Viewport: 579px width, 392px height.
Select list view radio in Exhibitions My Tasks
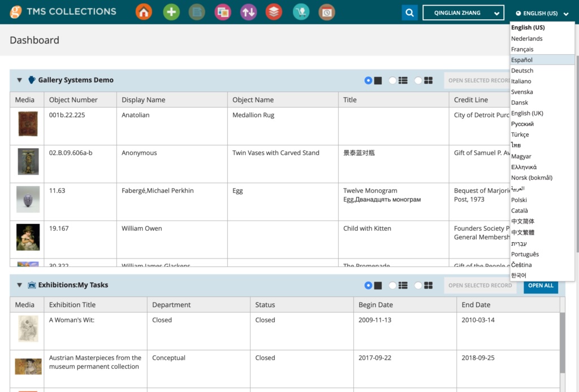coord(392,285)
